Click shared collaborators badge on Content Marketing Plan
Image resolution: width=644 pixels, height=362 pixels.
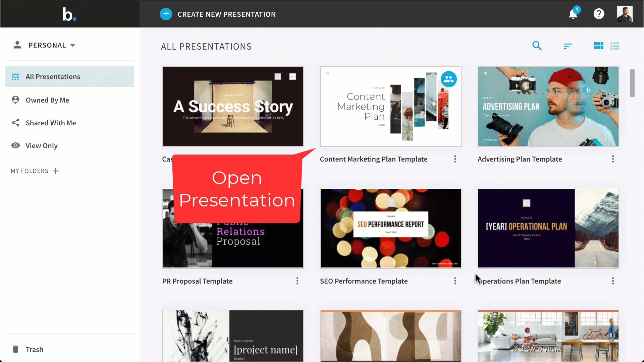pyautogui.click(x=449, y=79)
